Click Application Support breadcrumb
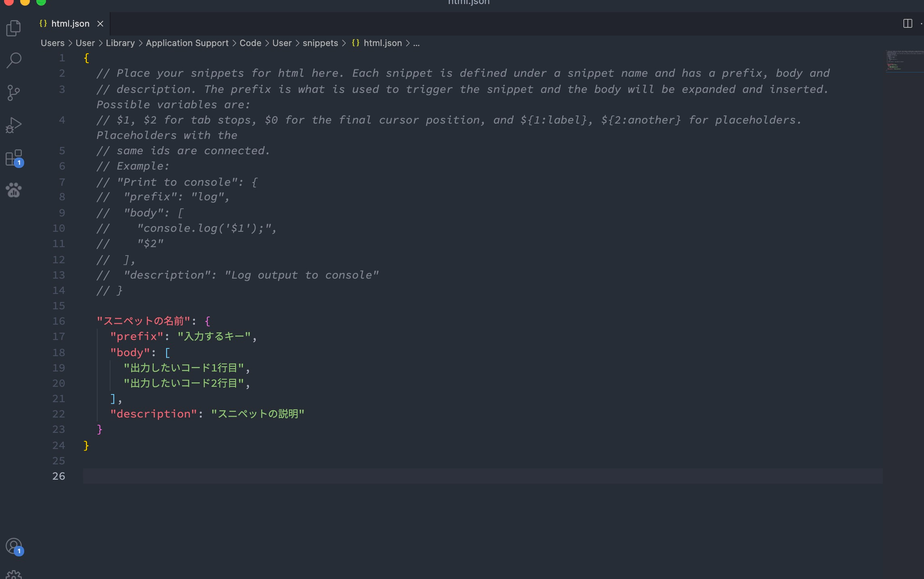The height and width of the screenshot is (579, 924). coord(187,43)
